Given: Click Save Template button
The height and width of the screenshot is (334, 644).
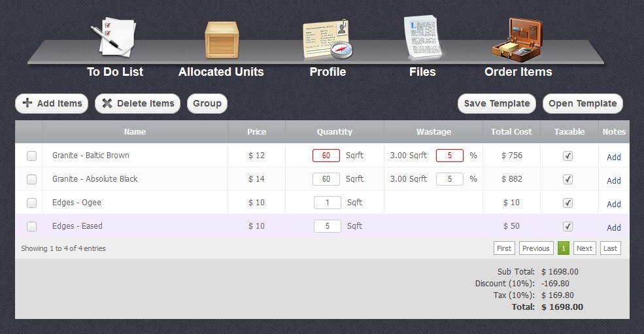Looking at the screenshot, I should pyautogui.click(x=497, y=103).
